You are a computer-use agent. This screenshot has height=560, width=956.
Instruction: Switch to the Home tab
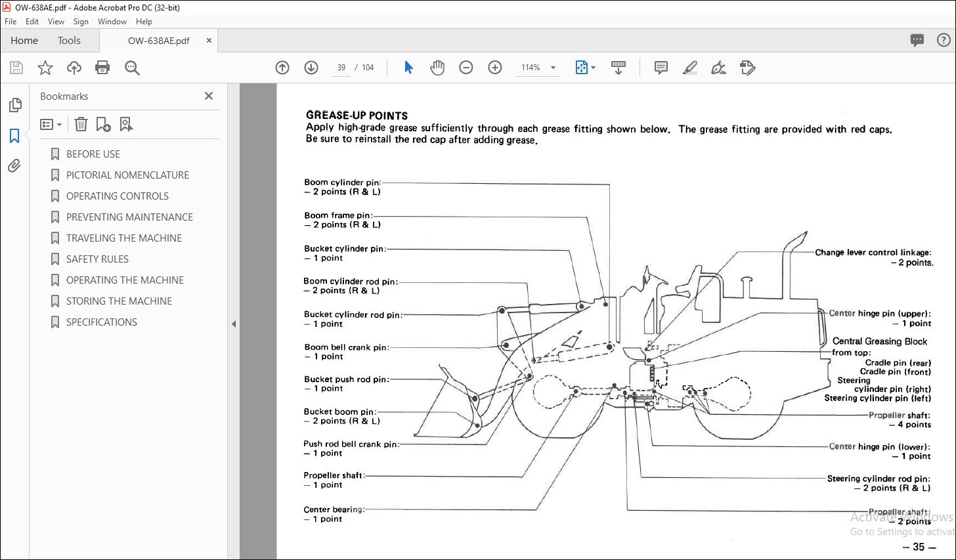click(24, 41)
